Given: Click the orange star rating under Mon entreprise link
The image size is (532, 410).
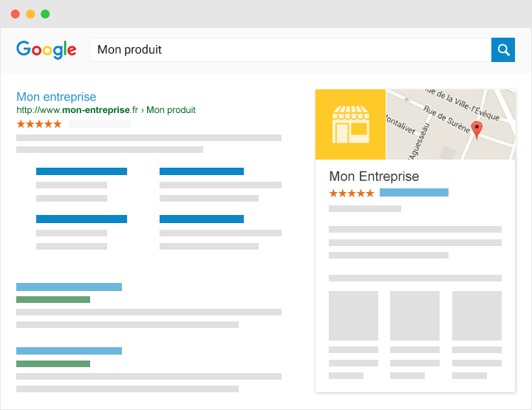Looking at the screenshot, I should pyautogui.click(x=39, y=123).
